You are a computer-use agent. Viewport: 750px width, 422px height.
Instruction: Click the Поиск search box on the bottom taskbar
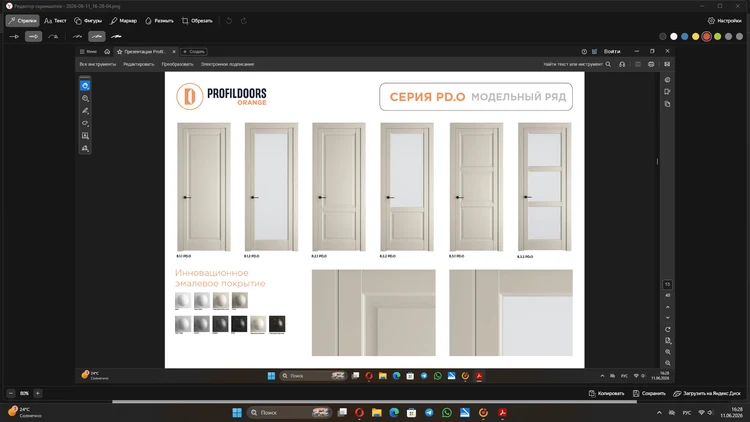(x=290, y=412)
